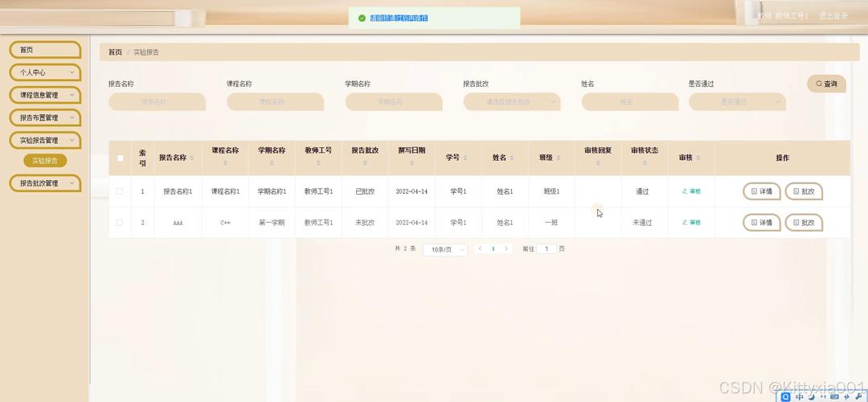
Task: Open the 报告批改 filter dropdown
Action: (511, 102)
